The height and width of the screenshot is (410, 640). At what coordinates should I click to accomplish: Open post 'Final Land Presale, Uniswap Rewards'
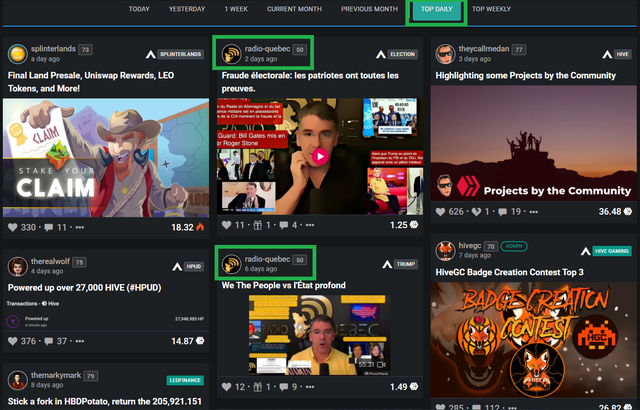pyautogui.click(x=91, y=82)
